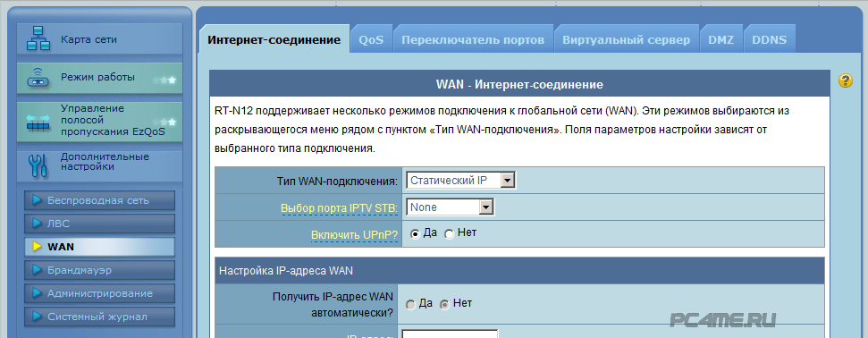The height and width of the screenshot is (338, 868).
Task: Open the Системный журнал menu item
Action: (99, 317)
